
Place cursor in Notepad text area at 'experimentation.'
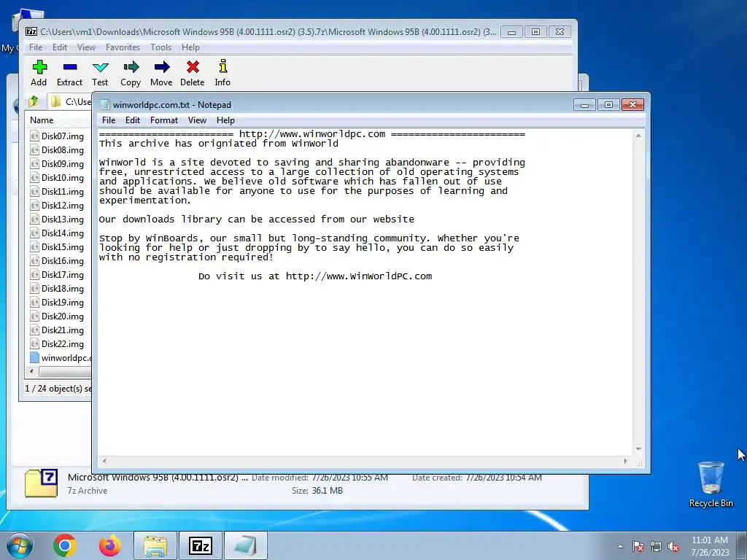(x=145, y=200)
